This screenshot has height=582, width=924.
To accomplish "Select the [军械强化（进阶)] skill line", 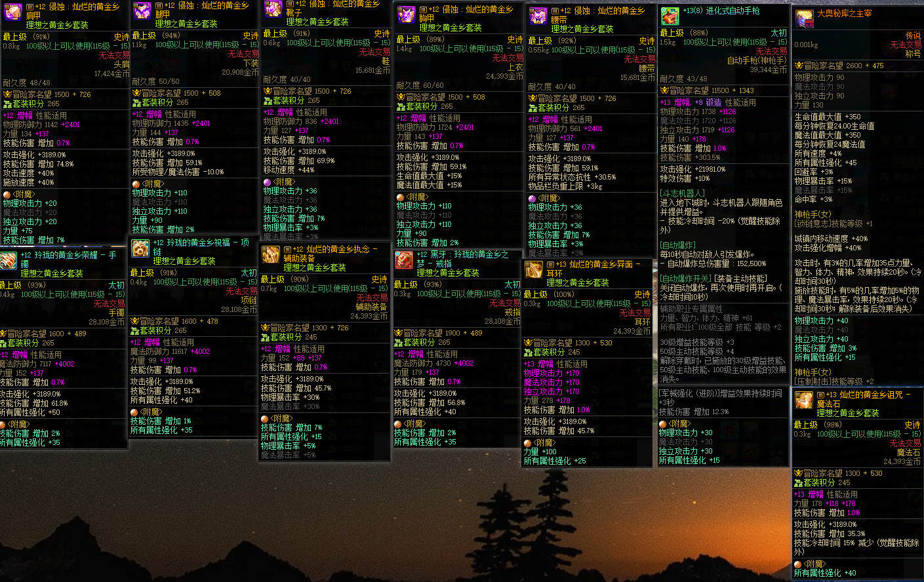I will (x=721, y=393).
